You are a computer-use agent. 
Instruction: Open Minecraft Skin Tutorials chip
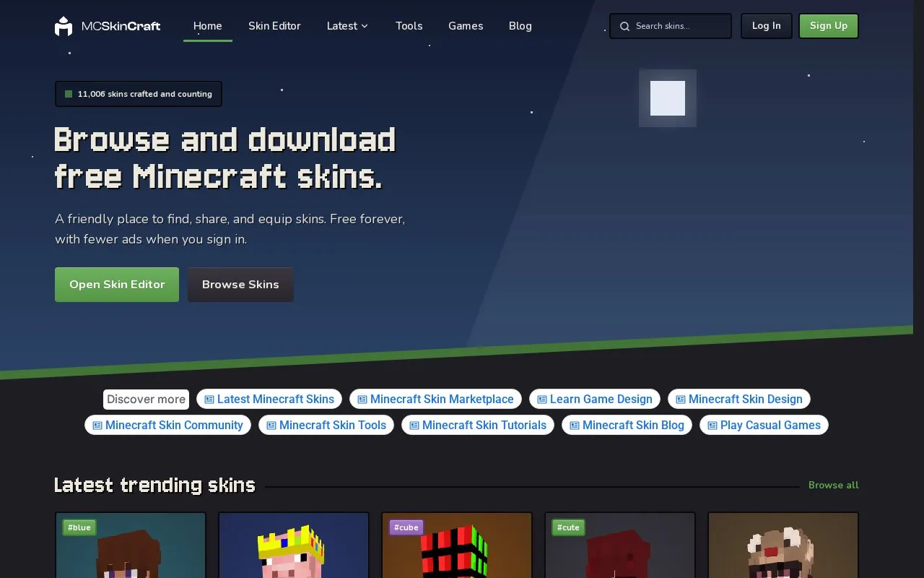477,425
